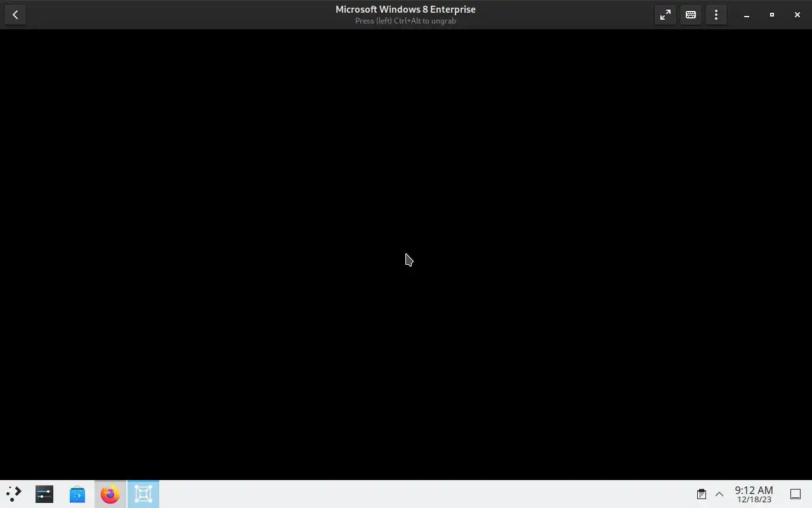
Task: Go back using the header back arrow
Action: 15,15
